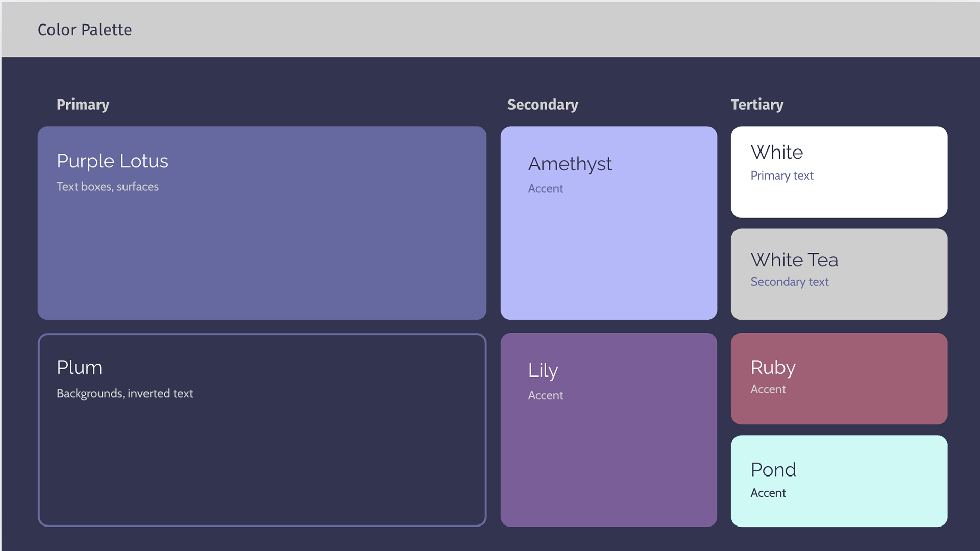The width and height of the screenshot is (980, 551).
Task: Click 'Text boxes, surfaces' description text
Action: (x=108, y=187)
